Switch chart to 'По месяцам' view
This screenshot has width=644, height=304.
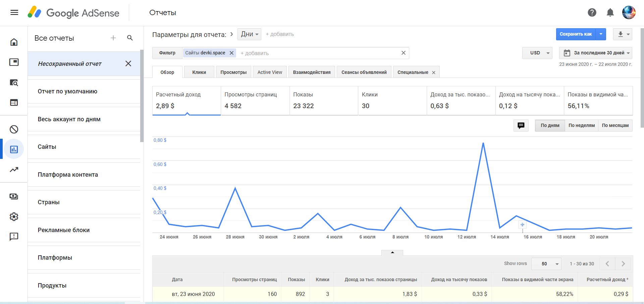(x=615, y=125)
